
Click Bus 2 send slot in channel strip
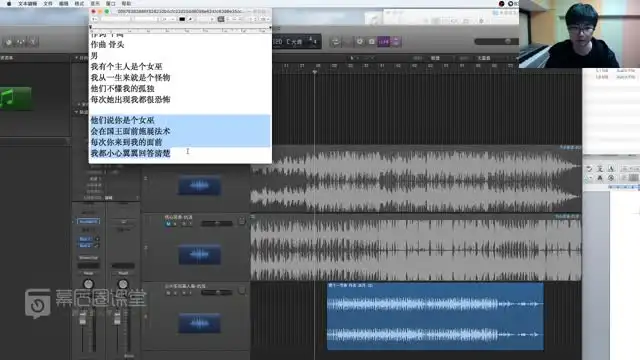click(86, 245)
